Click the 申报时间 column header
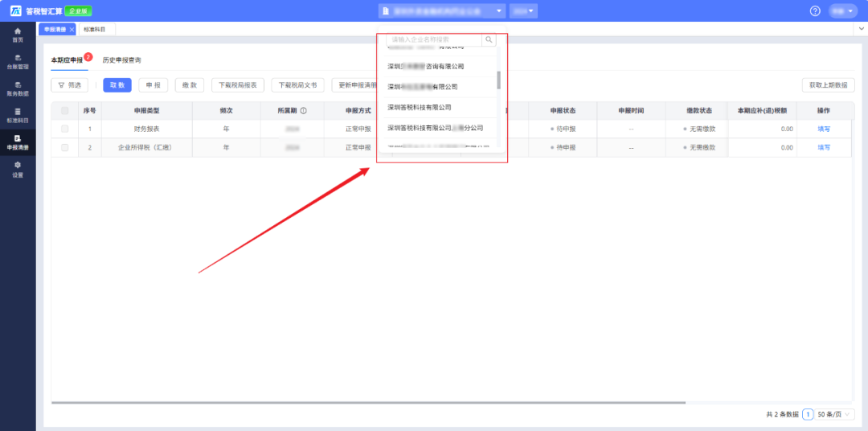 [631, 111]
